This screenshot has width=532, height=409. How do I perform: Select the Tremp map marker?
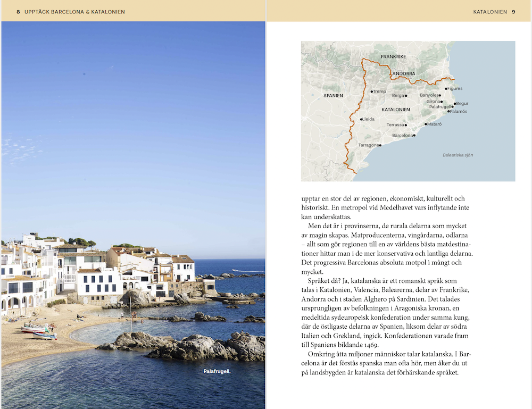coord(372,91)
